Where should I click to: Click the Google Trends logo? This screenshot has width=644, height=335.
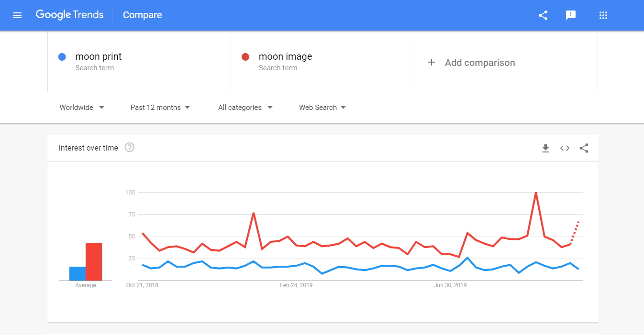[x=70, y=15]
